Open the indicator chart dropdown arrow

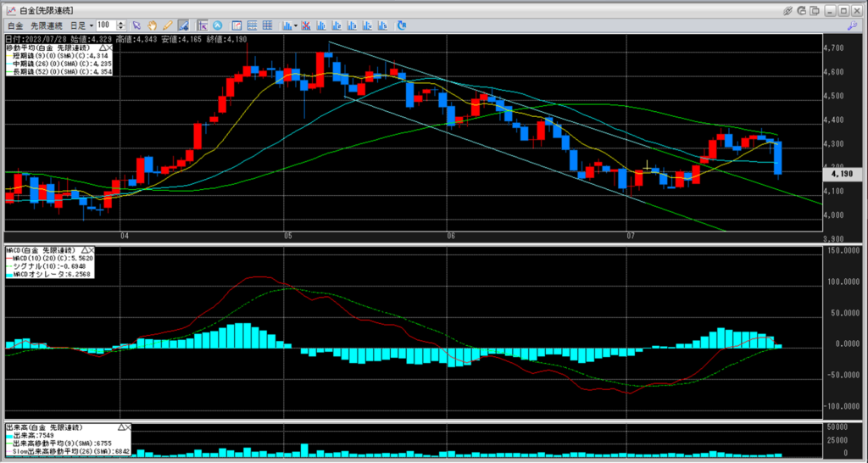tap(295, 25)
